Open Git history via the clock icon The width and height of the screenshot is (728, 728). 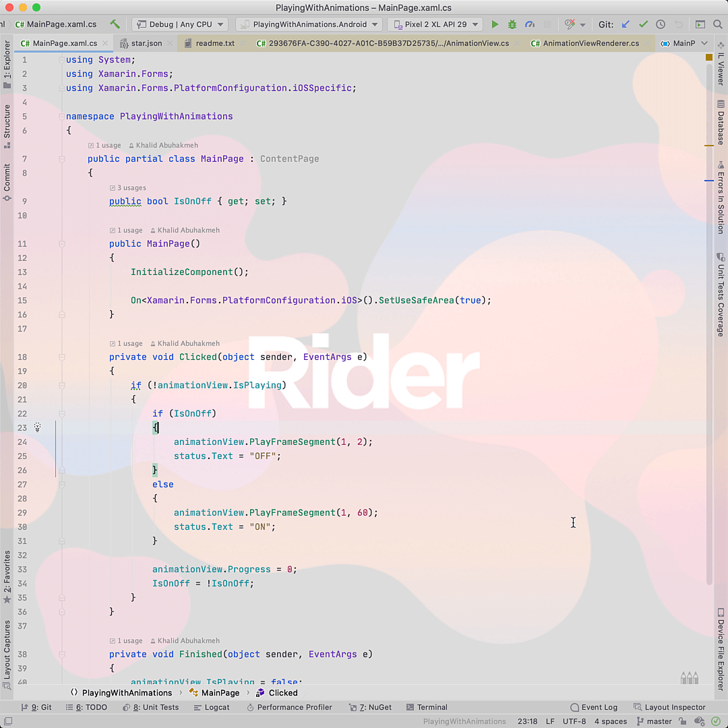[661, 24]
